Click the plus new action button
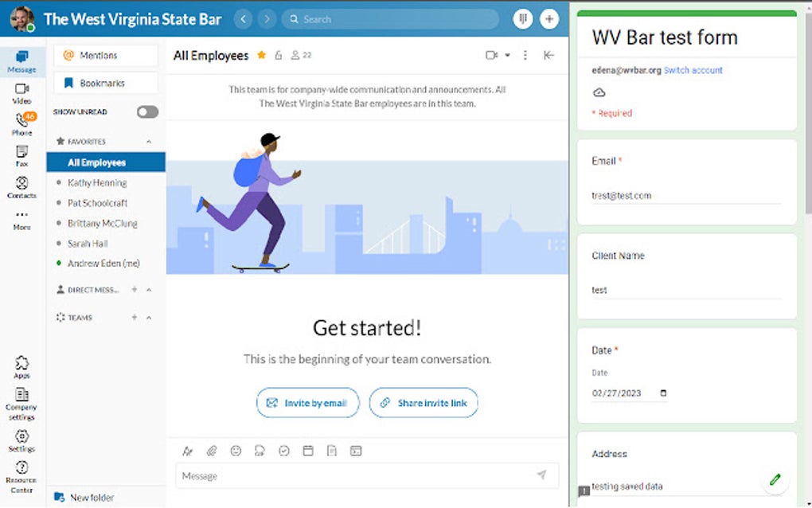Viewport: 812px width, 508px height. tap(549, 19)
